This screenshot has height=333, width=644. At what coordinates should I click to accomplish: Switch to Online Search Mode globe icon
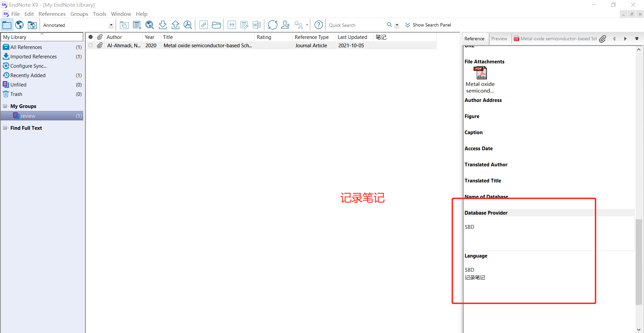(19, 25)
